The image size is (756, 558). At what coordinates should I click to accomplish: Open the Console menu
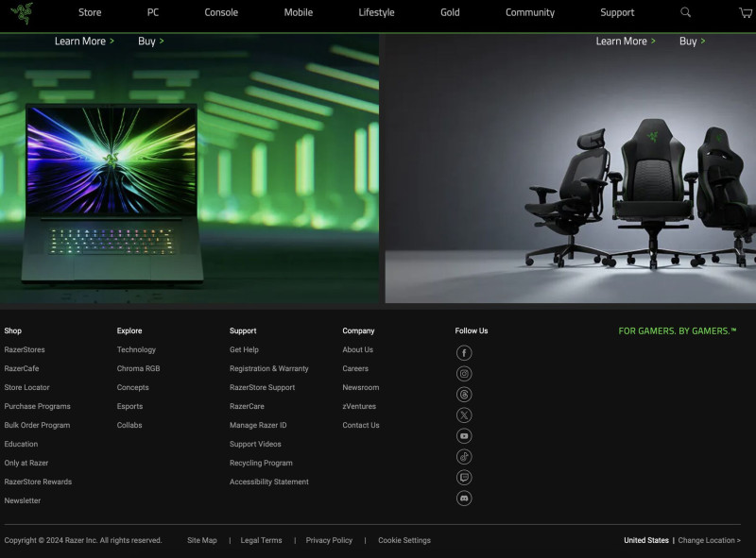click(221, 12)
